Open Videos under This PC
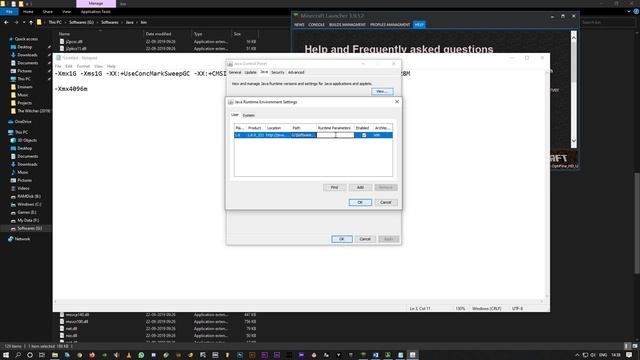Image resolution: width=640 pixels, height=360 pixels. (x=23, y=188)
